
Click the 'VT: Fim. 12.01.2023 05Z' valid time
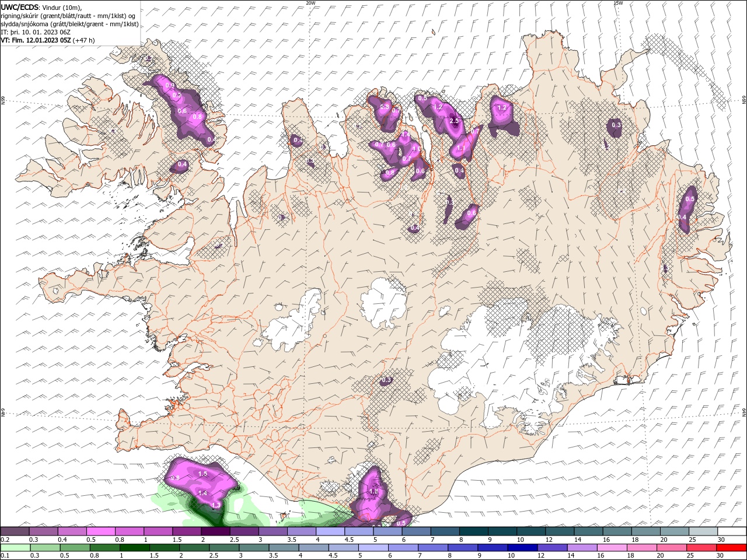tap(36, 40)
